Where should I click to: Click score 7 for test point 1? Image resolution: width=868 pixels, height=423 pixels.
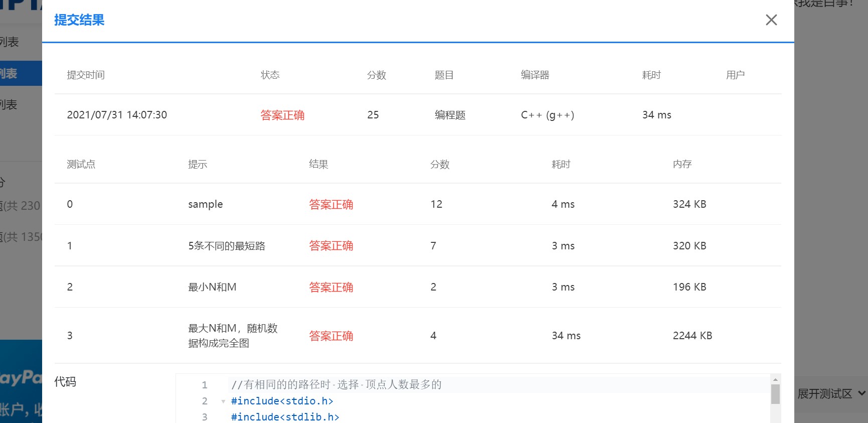pyautogui.click(x=433, y=246)
